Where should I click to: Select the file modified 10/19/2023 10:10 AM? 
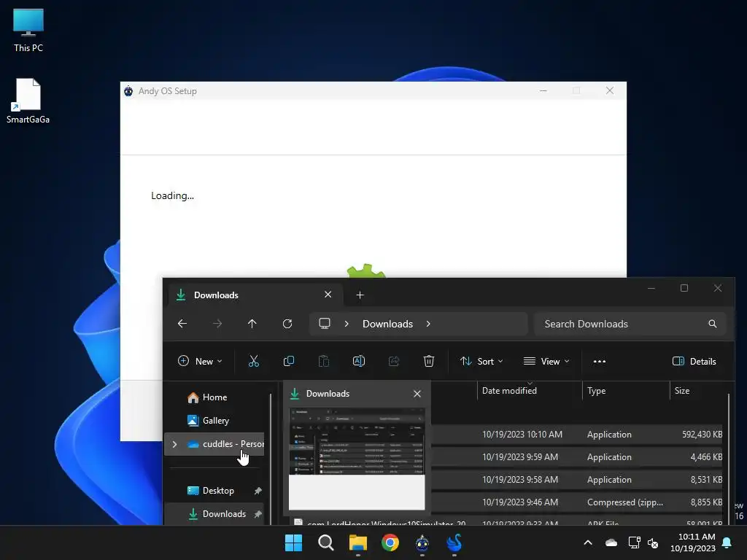576,435
